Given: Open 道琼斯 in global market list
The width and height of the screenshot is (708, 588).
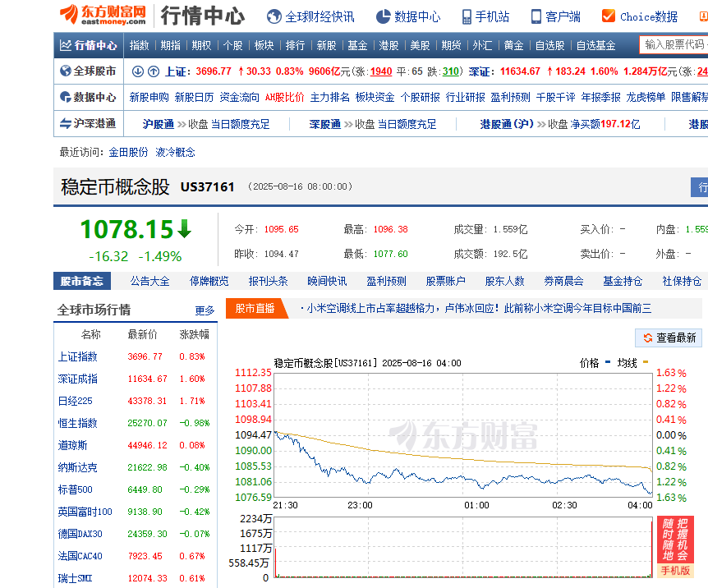Looking at the screenshot, I should tap(73, 445).
